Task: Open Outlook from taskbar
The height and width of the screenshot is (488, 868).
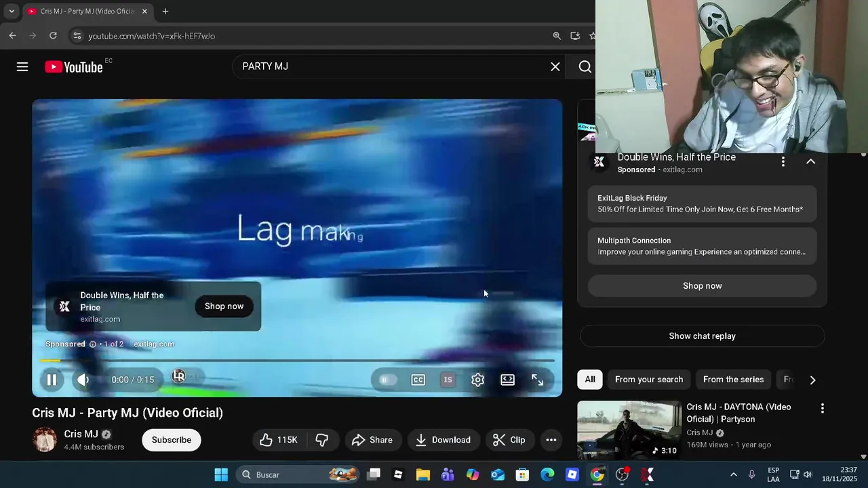Action: pyautogui.click(x=498, y=474)
